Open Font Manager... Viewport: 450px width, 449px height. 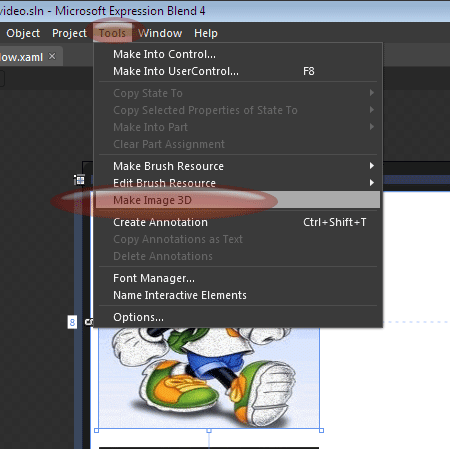click(238, 278)
